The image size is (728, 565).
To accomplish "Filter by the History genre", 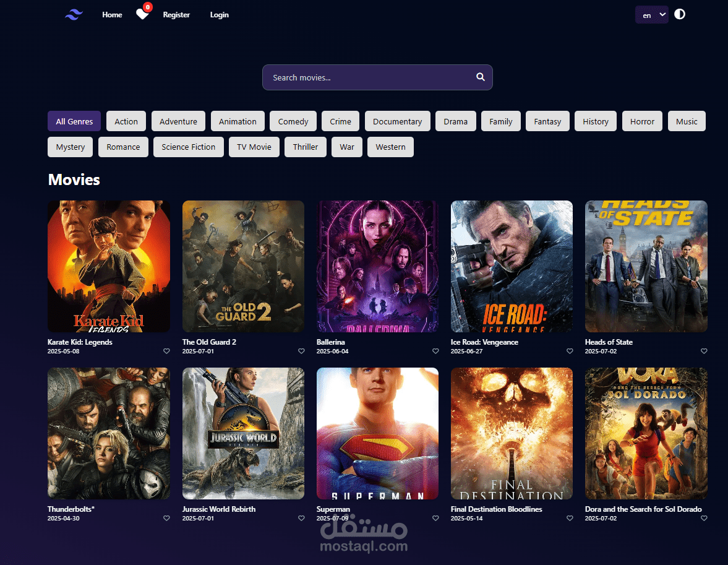I will tap(596, 121).
